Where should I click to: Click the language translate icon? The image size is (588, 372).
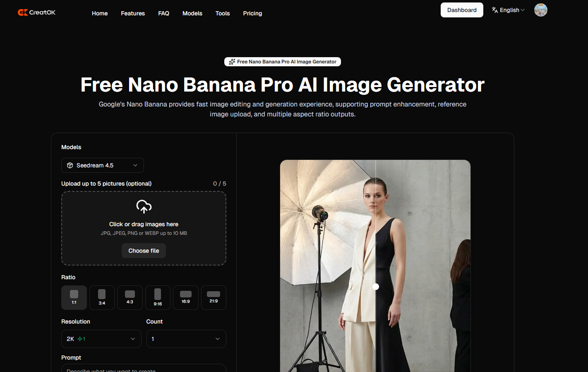[x=494, y=10]
